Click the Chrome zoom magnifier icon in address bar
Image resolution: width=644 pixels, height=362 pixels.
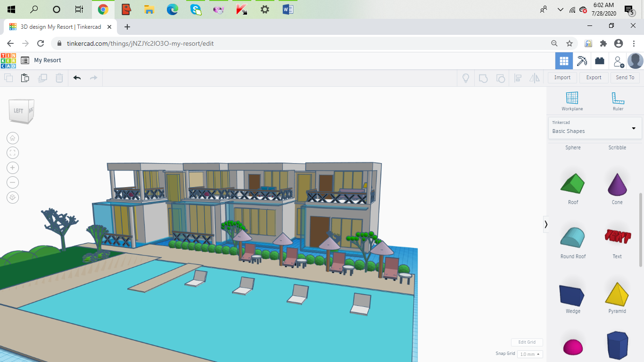[554, 43]
